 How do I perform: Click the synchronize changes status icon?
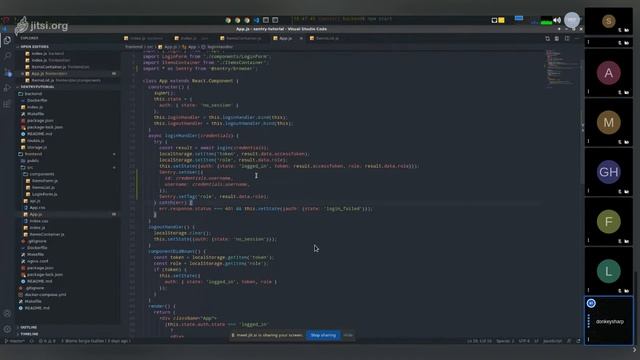point(31,341)
